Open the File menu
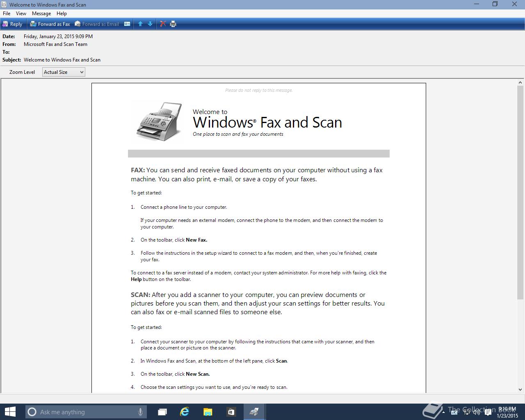This screenshot has height=420, width=525. 7,14
